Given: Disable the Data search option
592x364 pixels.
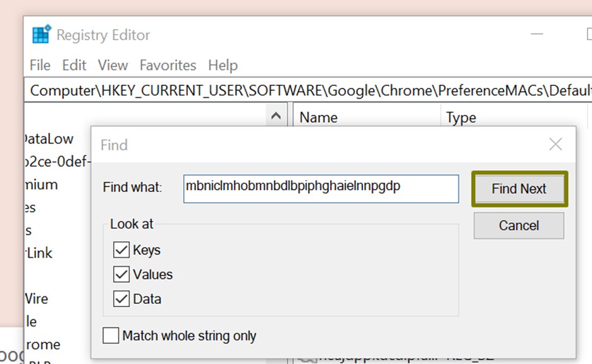Looking at the screenshot, I should tap(121, 298).
